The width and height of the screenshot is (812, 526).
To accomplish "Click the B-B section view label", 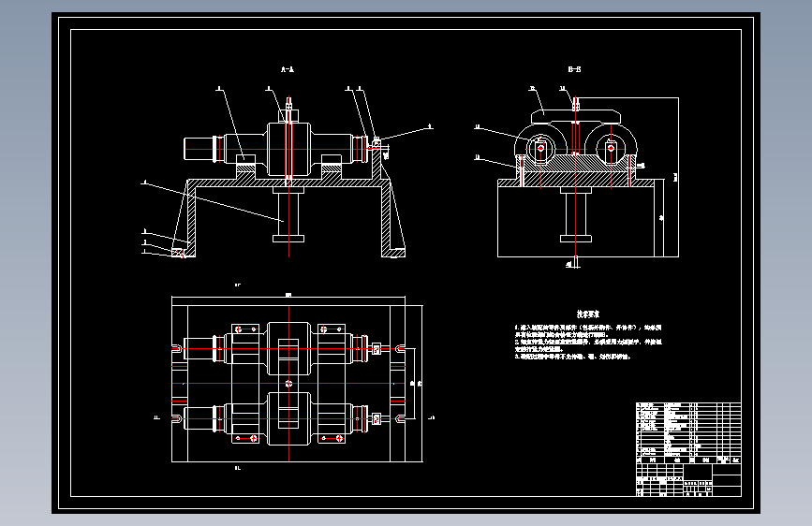I will coord(574,69).
